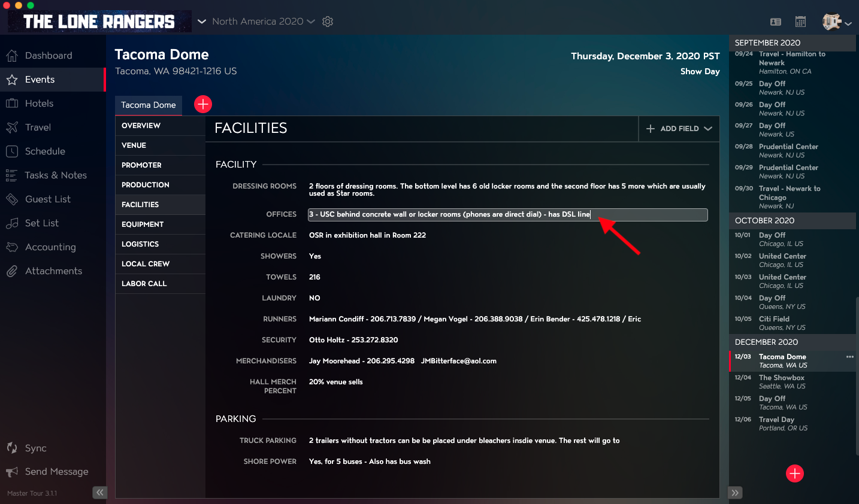Edit the Merchandisers value Jay Moorehead

[x=403, y=361]
